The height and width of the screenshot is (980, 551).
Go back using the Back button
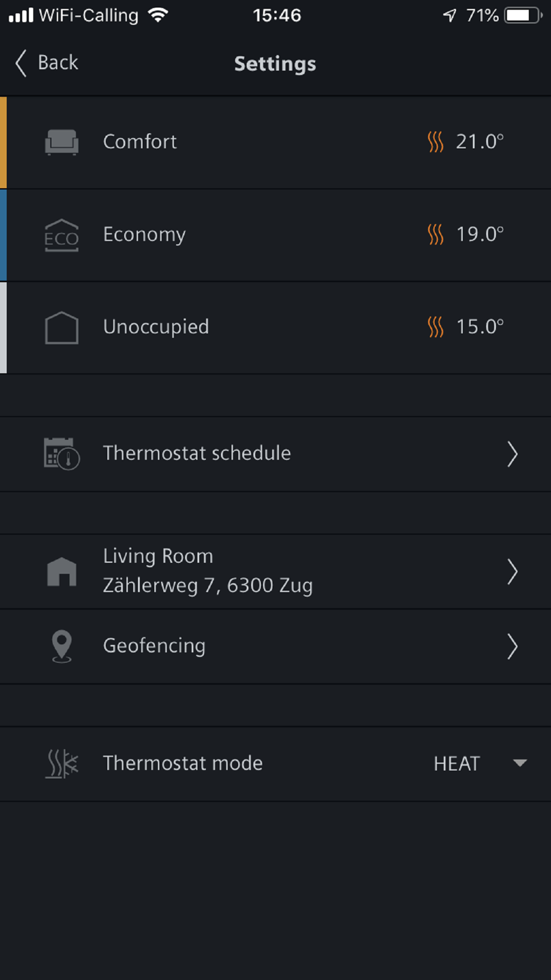47,63
